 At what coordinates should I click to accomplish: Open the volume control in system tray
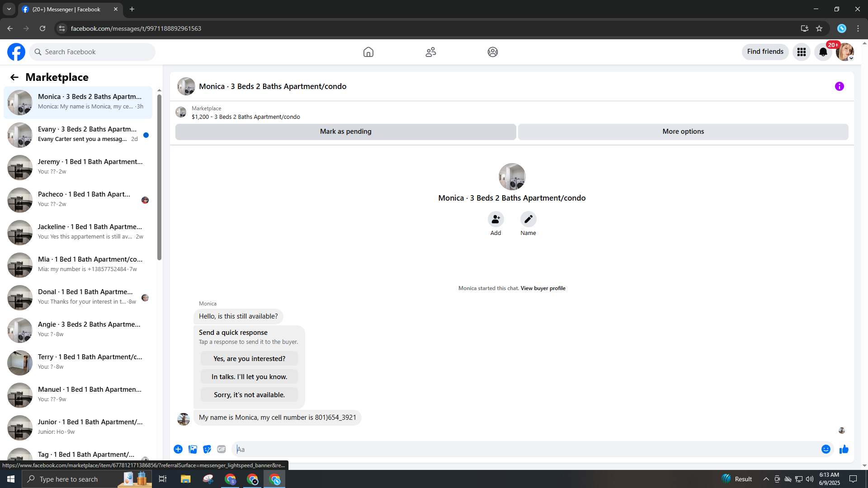click(x=810, y=479)
